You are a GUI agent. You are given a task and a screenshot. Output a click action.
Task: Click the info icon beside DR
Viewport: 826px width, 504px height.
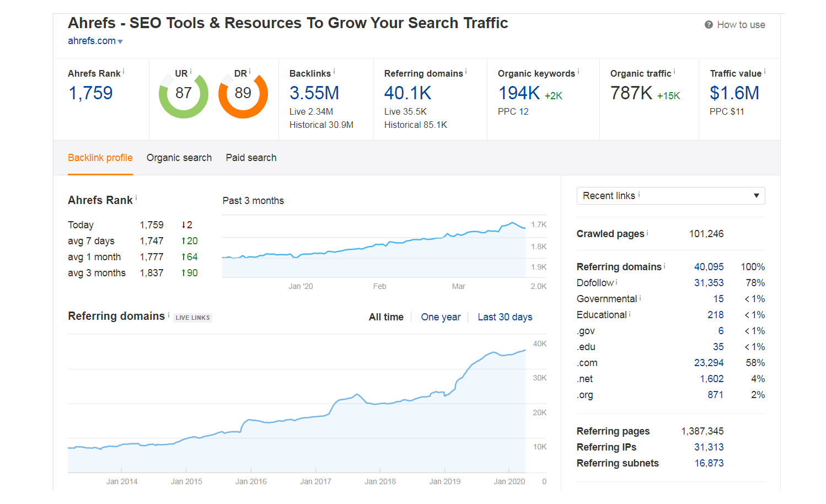(x=250, y=71)
